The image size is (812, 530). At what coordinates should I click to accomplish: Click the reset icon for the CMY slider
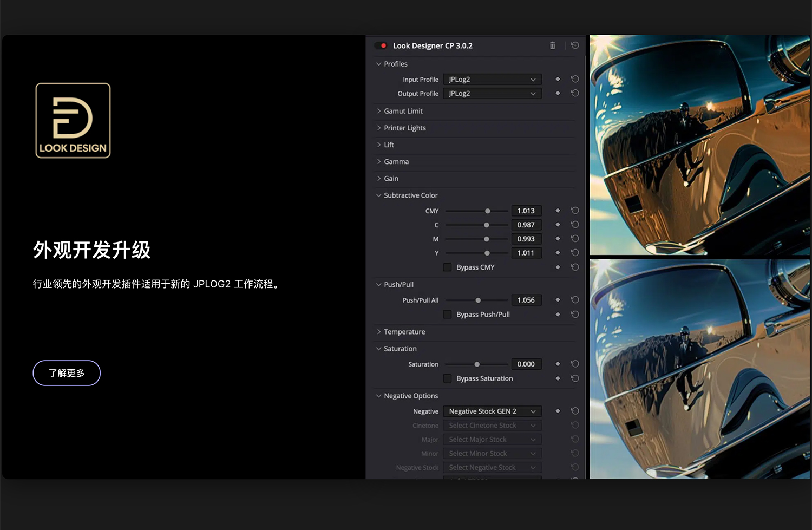click(x=575, y=211)
